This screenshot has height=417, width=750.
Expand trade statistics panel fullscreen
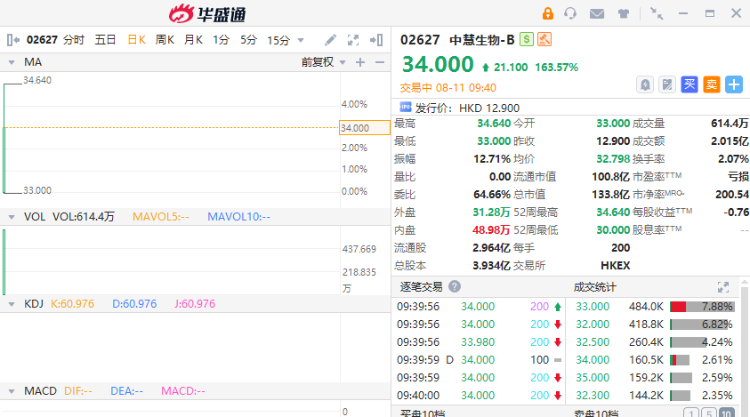coord(723,287)
